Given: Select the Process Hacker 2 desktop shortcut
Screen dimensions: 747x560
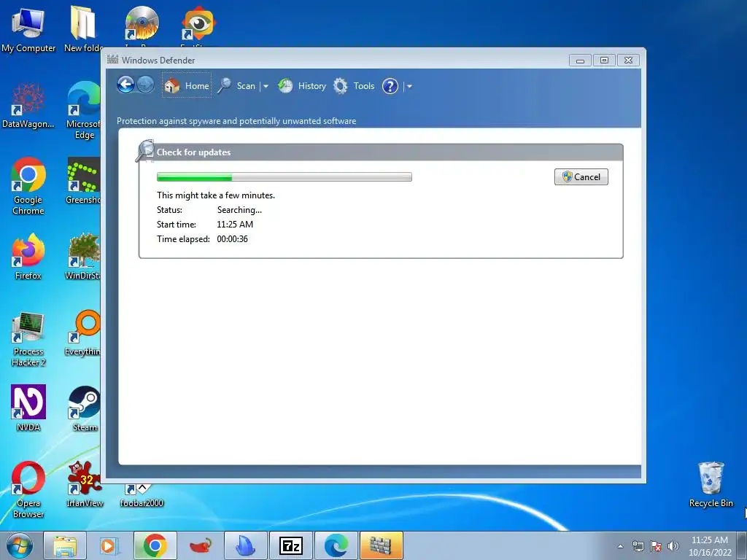Looking at the screenshot, I should click(28, 339).
